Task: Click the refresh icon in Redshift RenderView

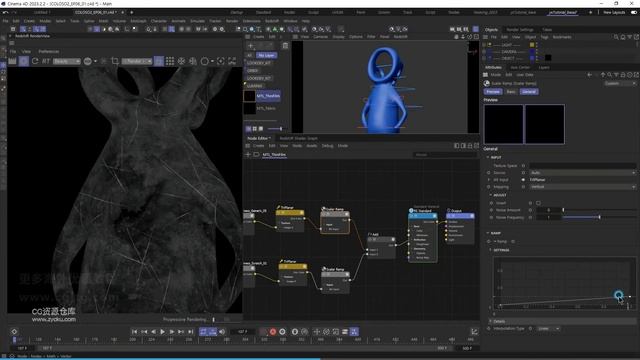Action: [x=35, y=61]
